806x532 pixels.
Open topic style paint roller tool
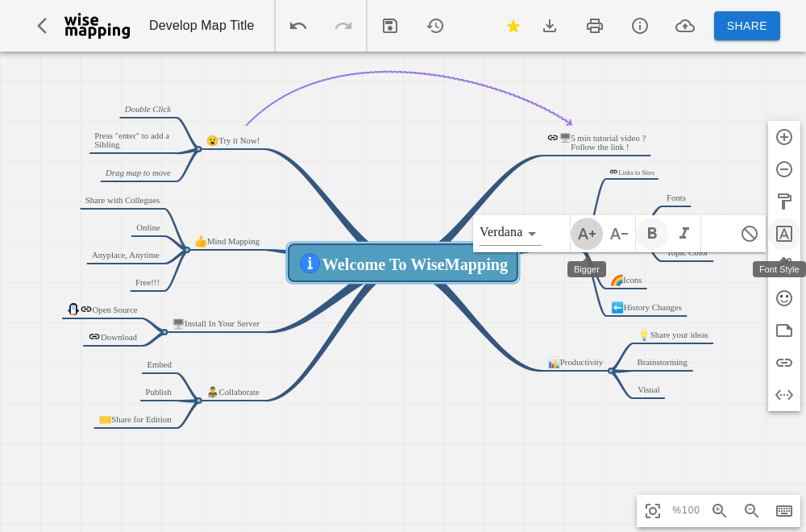pos(784,202)
